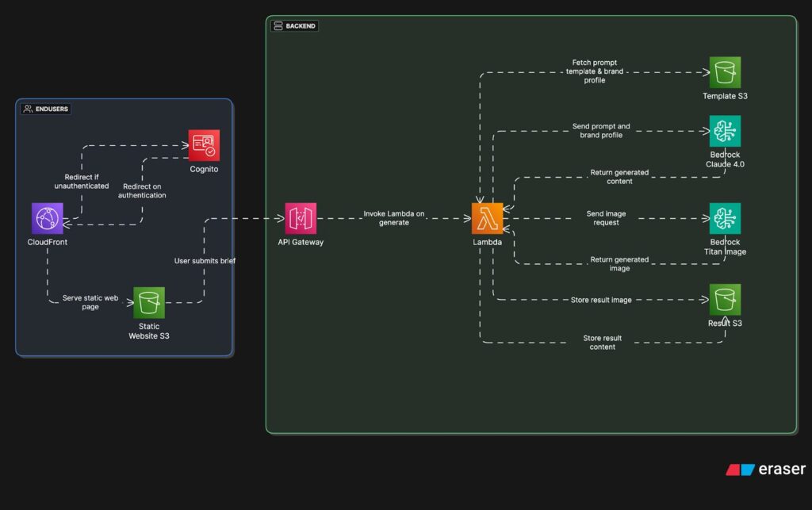Select the 'Store result image' arrow label
The height and width of the screenshot is (510, 812).
(601, 300)
